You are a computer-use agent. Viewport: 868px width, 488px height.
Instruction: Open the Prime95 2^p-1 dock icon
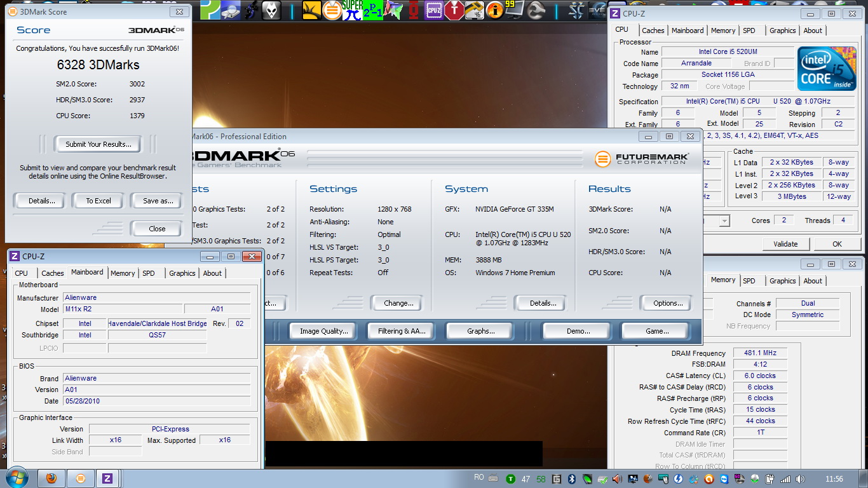click(373, 10)
